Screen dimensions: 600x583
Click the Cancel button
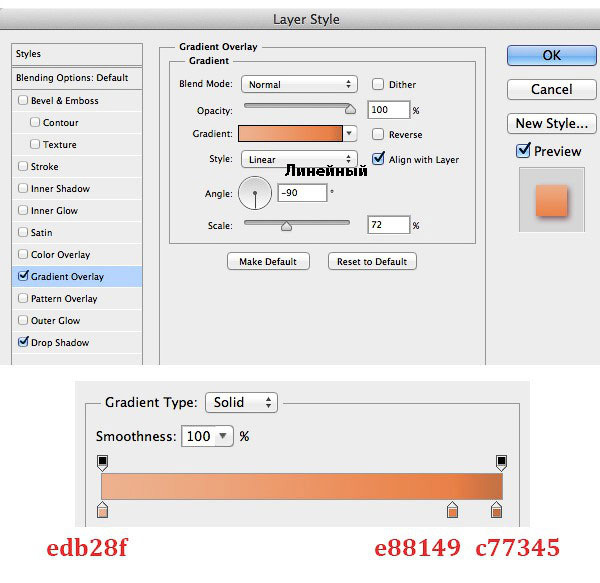(551, 90)
